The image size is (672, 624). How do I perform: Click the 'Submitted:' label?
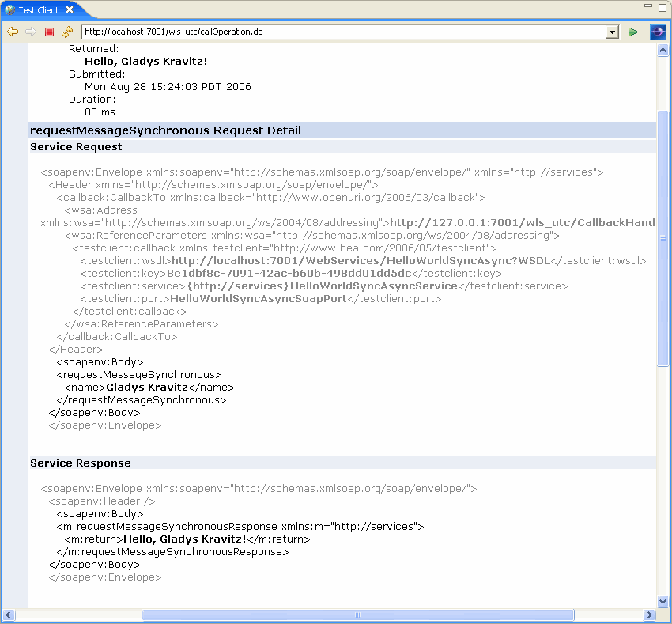[x=97, y=74]
